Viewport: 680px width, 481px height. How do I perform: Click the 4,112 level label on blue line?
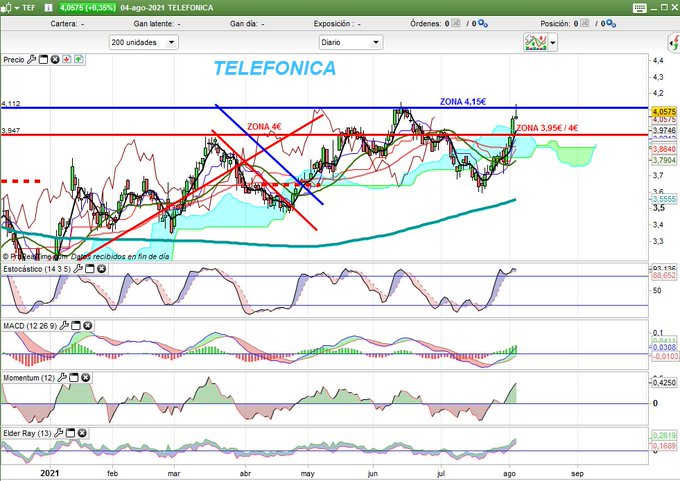click(11, 104)
